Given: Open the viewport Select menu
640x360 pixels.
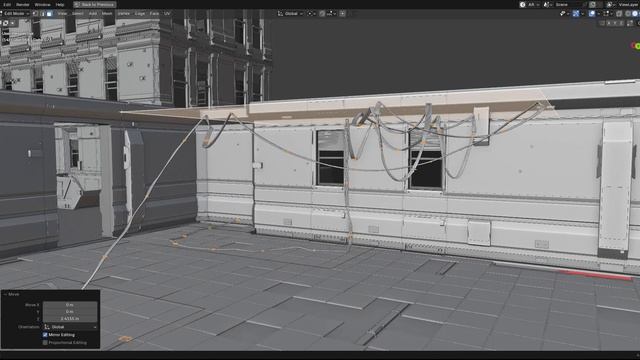Looking at the screenshot, I should (x=78, y=13).
